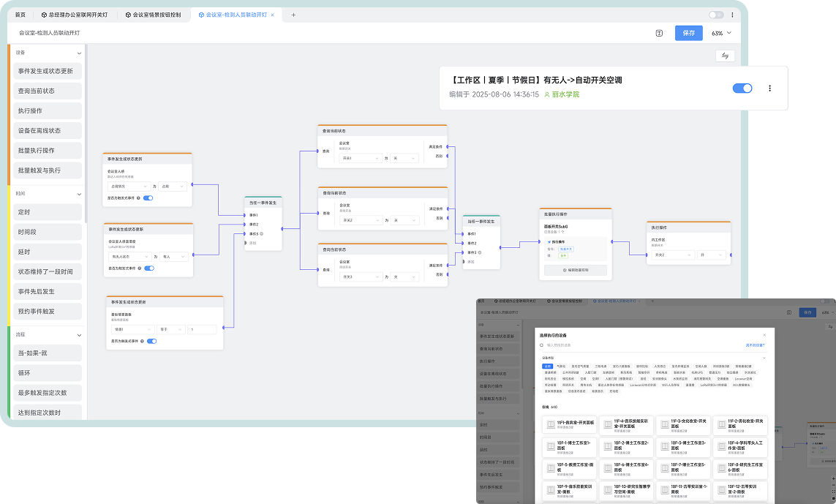Click 编辑批量控制 in the batch operation node
The width and height of the screenshot is (836, 504).
(x=576, y=270)
